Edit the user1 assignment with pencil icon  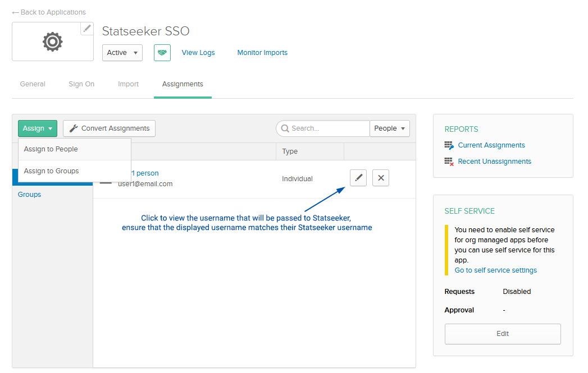[358, 177]
